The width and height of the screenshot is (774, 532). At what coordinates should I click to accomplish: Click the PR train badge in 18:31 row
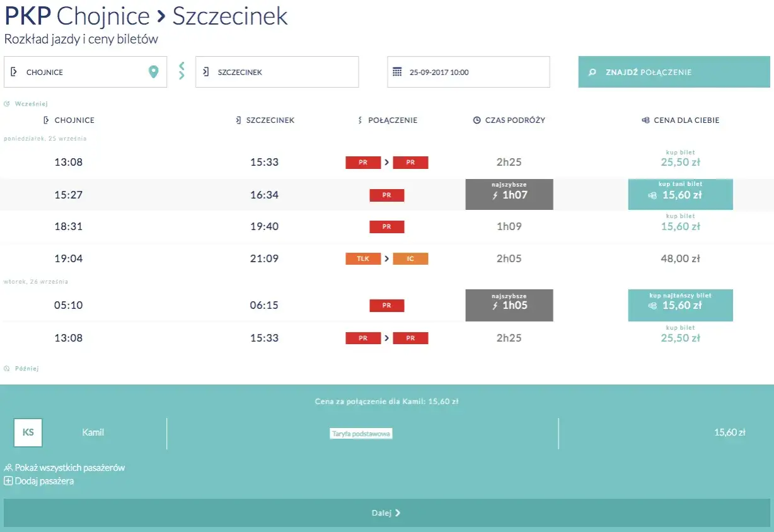387,227
